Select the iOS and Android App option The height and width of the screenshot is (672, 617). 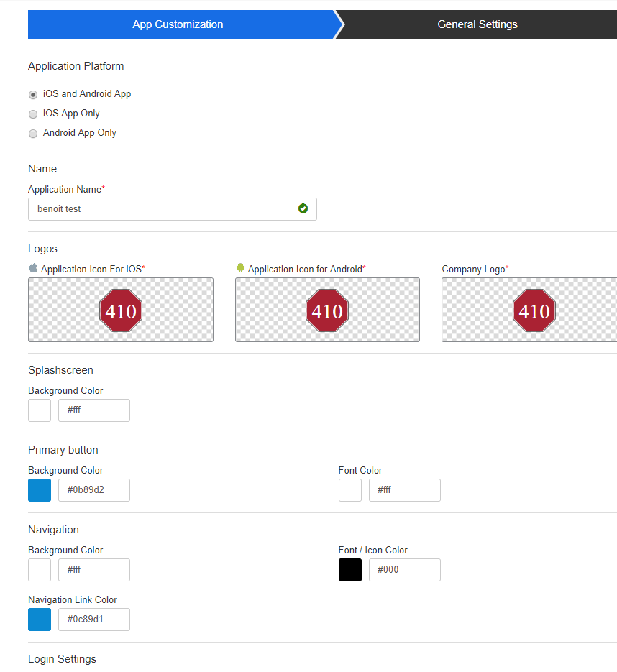33,95
